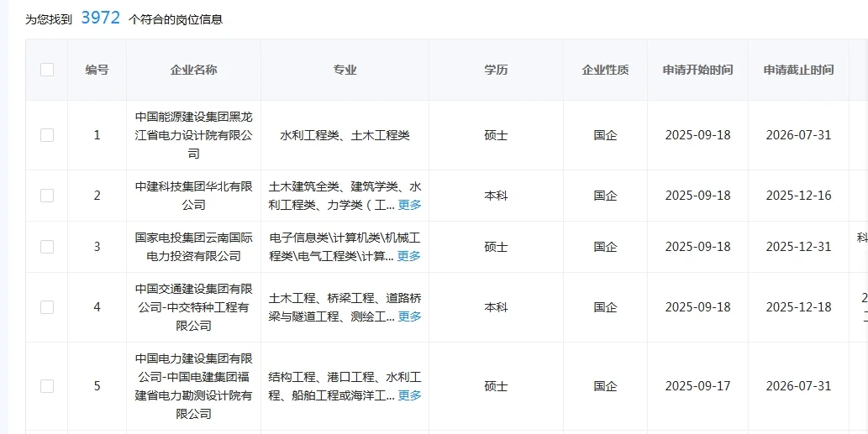Open 中国能源建设集团黑龙江省电力设计院有限公司 entry
This screenshot has height=434, width=868.
[x=194, y=135]
